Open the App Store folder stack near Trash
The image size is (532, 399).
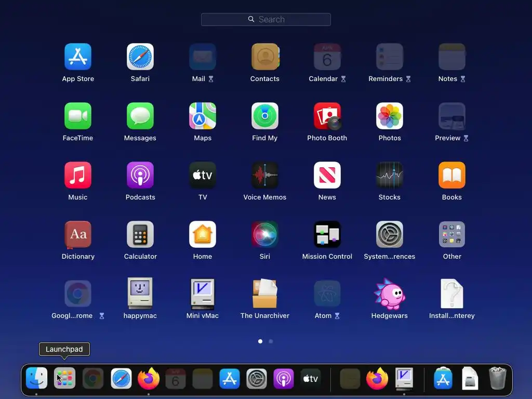point(443,378)
